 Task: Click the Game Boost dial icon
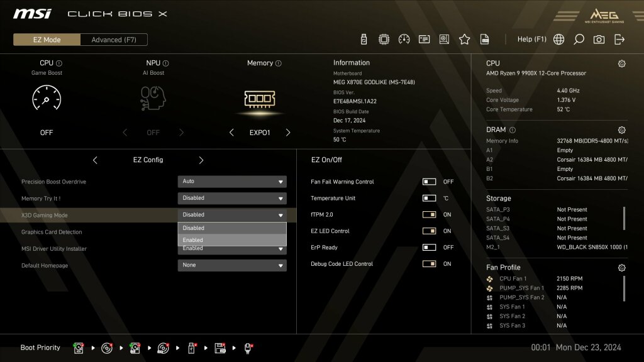[x=47, y=98]
